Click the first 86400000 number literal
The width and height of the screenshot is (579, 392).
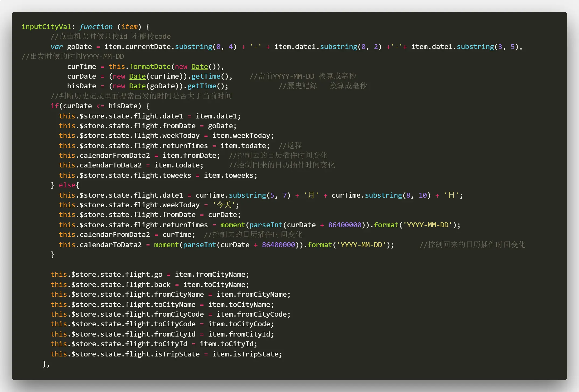click(344, 225)
